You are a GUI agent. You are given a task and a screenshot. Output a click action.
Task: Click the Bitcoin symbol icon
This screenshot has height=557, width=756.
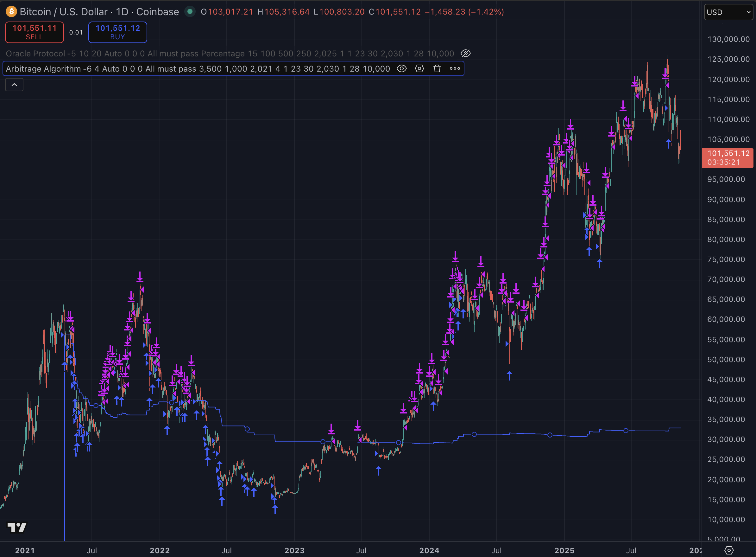tap(11, 12)
